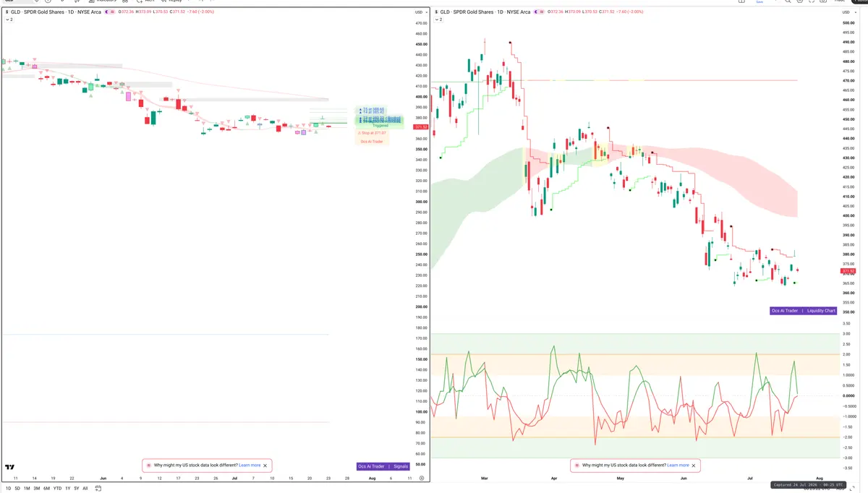Click GLD SPDR Gold Shares title on right chart
Viewport: 868px width, 493px height.
[485, 12]
